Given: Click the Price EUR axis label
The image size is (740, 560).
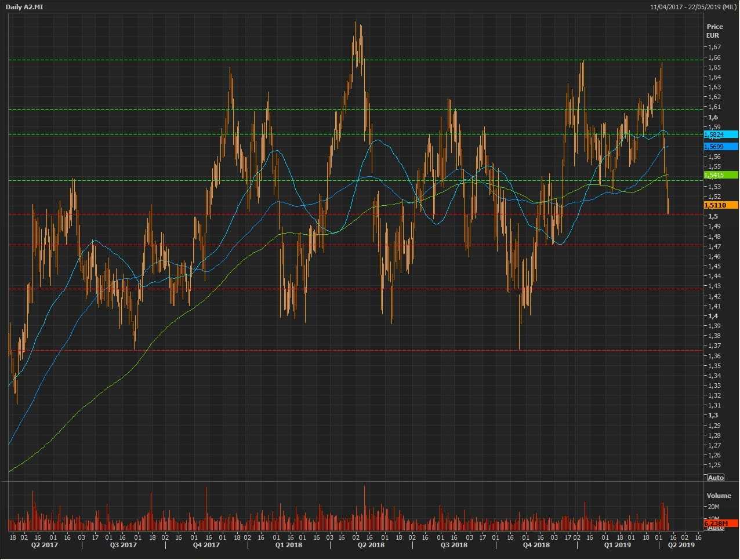Looking at the screenshot, I should tap(714, 31).
